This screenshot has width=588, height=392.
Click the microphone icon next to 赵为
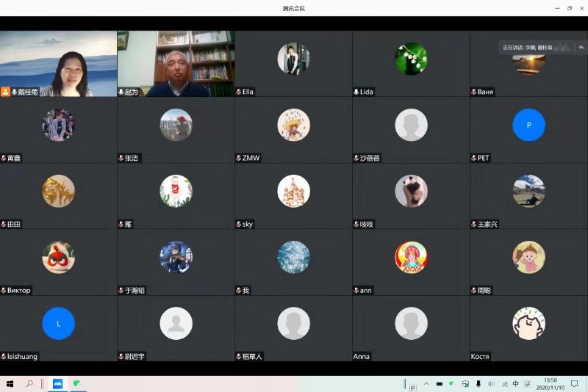[121, 92]
